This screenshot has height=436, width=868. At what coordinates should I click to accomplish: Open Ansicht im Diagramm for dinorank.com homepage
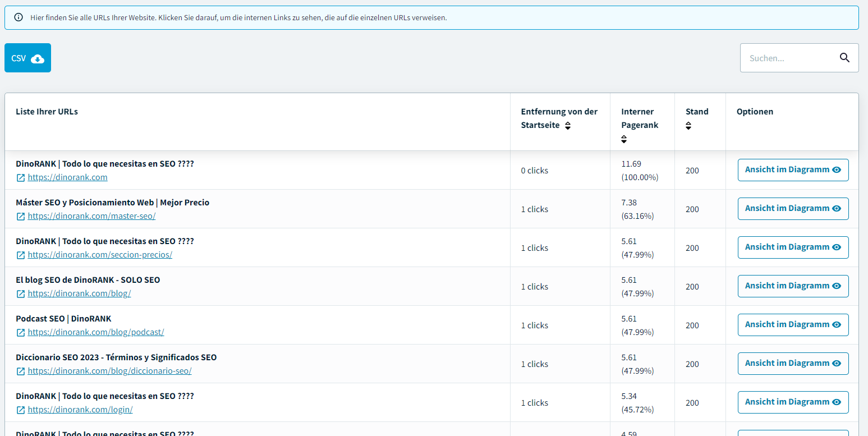point(792,170)
